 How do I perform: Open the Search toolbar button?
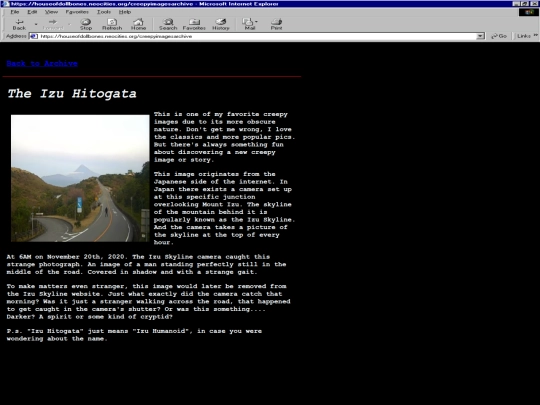pos(168,24)
